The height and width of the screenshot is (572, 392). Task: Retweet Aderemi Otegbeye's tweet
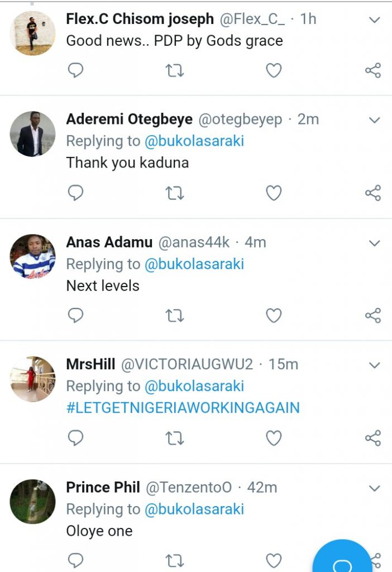(175, 193)
